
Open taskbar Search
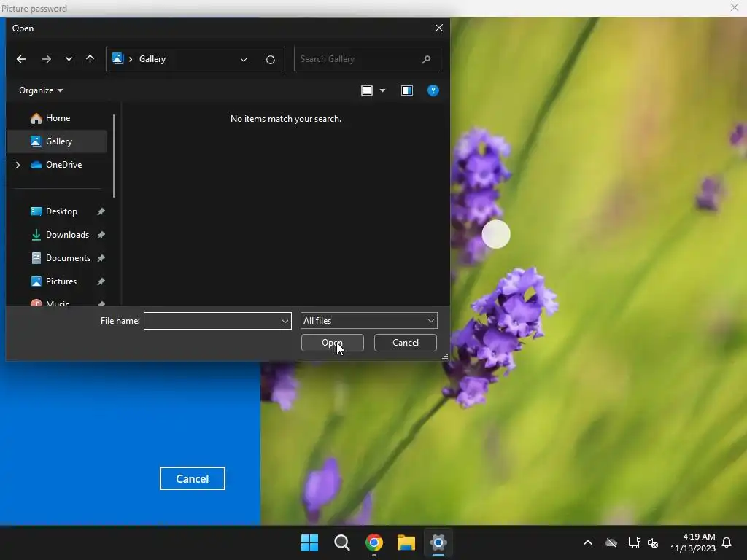(342, 542)
